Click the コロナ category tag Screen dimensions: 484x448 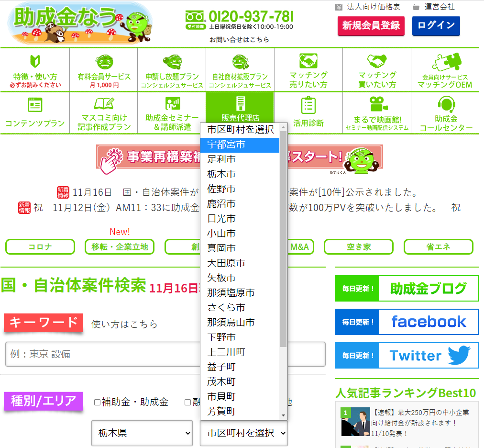tap(40, 247)
